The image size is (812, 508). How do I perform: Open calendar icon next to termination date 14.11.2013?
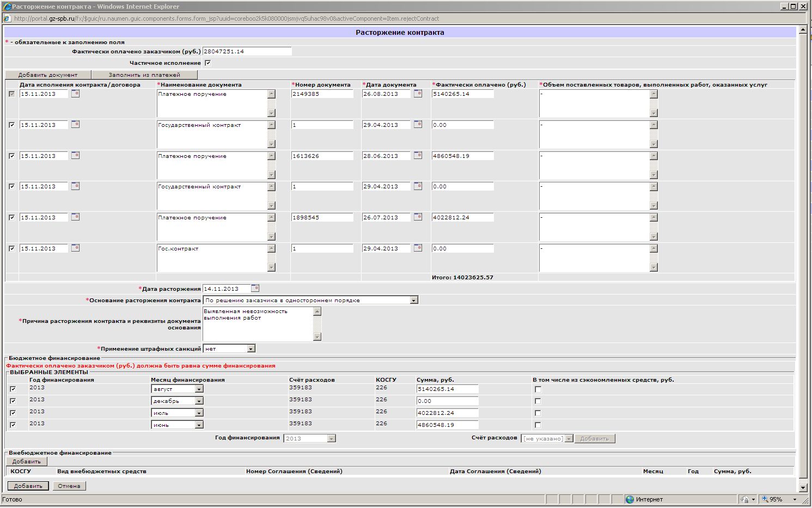(255, 288)
